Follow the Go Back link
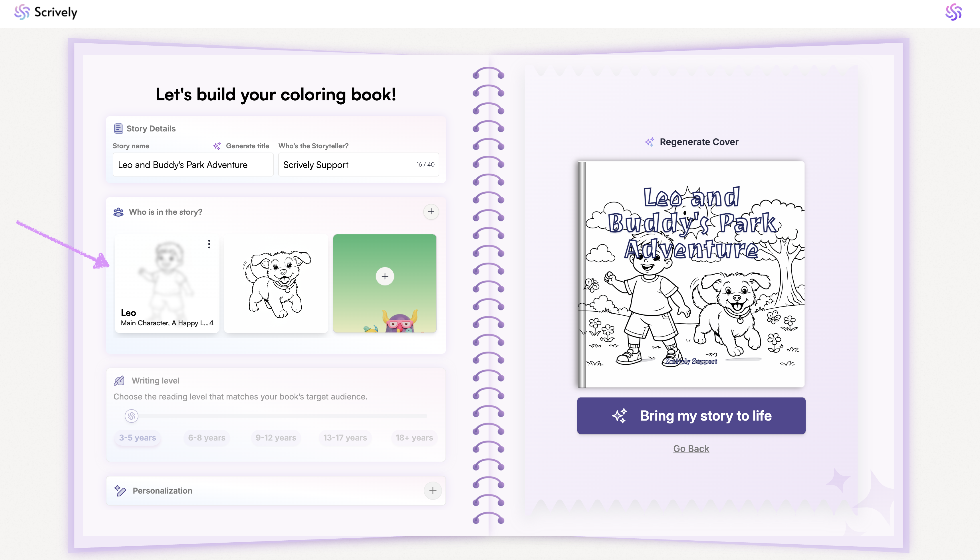Viewport: 980px width, 560px height. [691, 449]
